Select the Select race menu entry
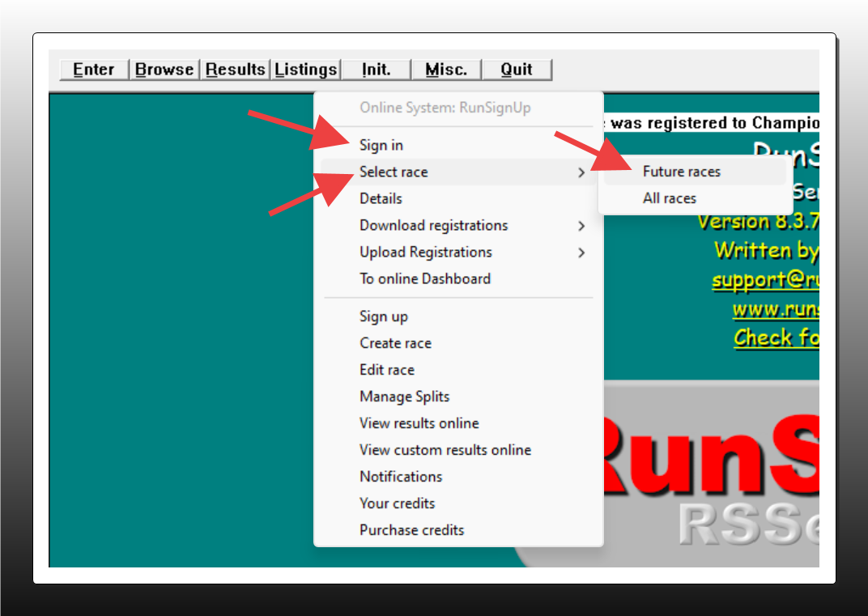868x616 pixels. (x=458, y=172)
